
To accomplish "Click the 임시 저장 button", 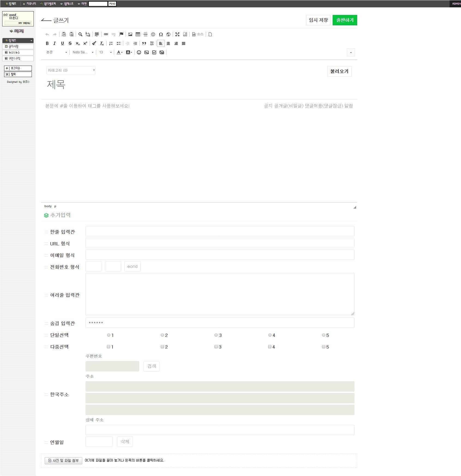I will pyautogui.click(x=318, y=20).
